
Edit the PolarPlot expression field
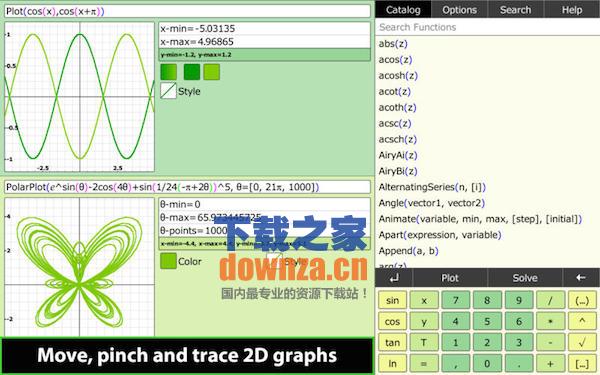coord(188,187)
